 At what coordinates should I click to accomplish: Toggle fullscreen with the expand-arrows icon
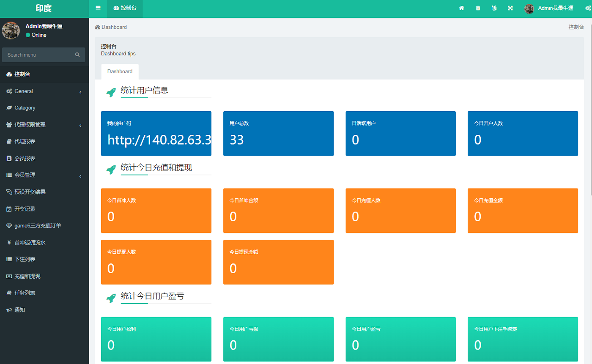[510, 8]
